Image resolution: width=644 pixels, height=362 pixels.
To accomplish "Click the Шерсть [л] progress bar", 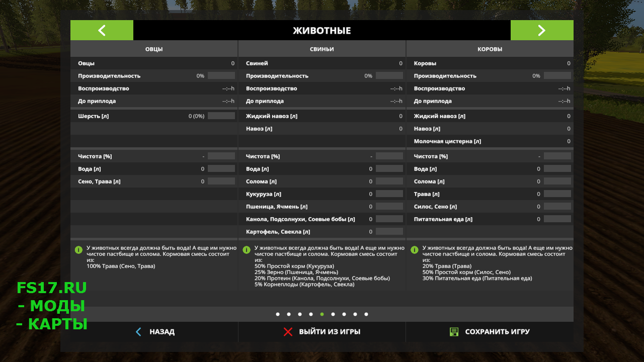I will point(221,116).
